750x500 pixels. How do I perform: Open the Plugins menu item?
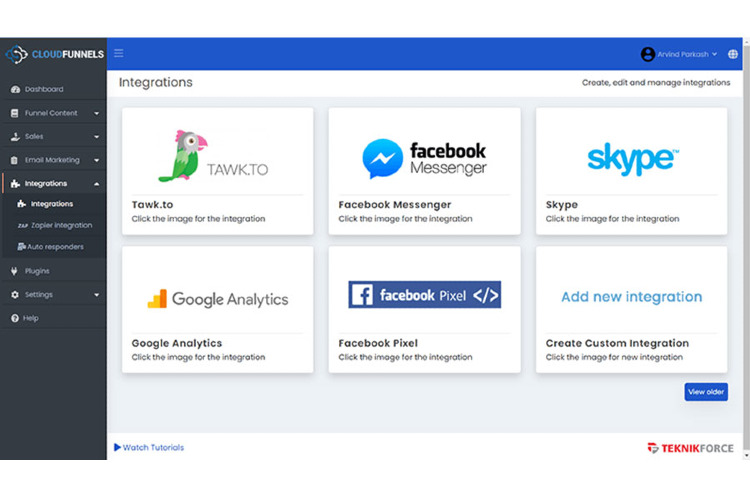[x=54, y=271]
